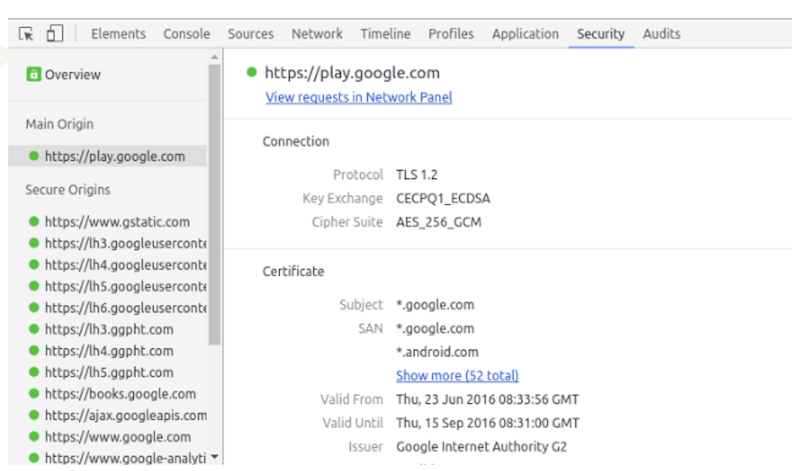Screen dimensions: 800x471
Task: Toggle the device toolbar icon
Action: 52,34
